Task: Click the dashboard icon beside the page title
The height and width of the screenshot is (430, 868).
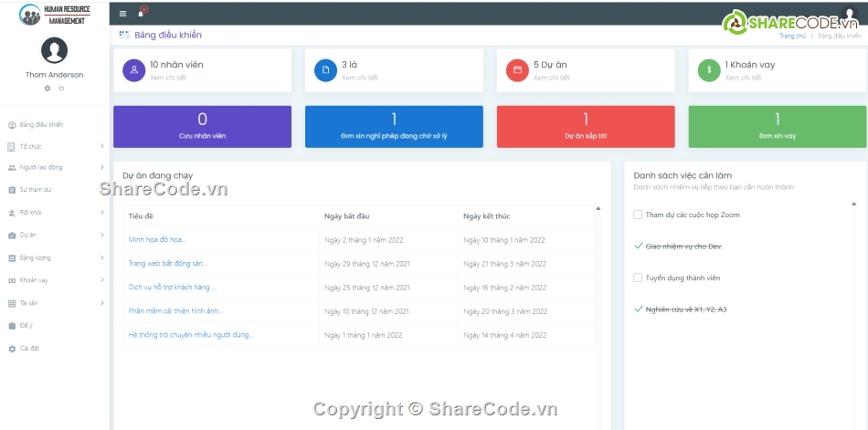Action: point(124,35)
